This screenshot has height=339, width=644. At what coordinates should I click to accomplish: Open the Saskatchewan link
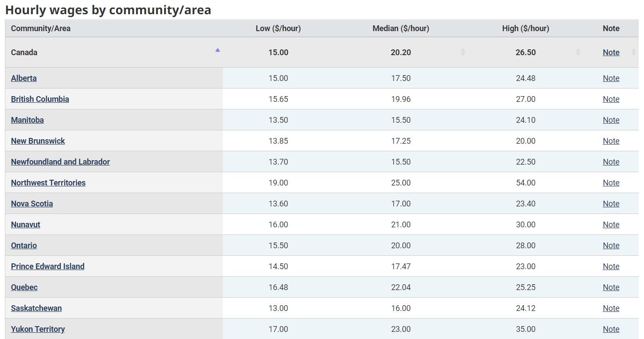36,308
